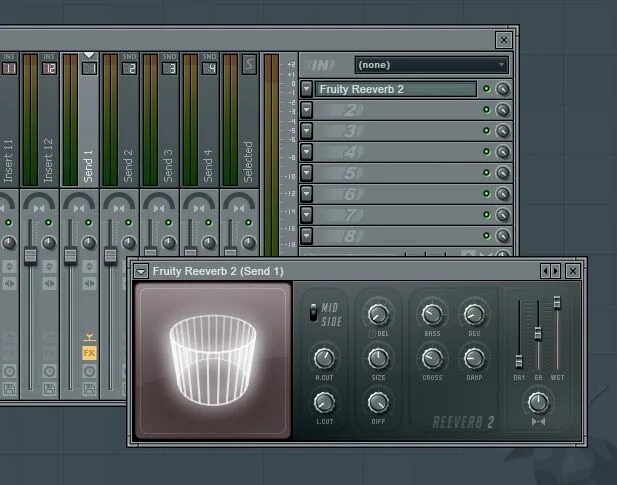Go to previous preset in Reeverb 2
Screen dimensions: 617x485
tap(545, 271)
